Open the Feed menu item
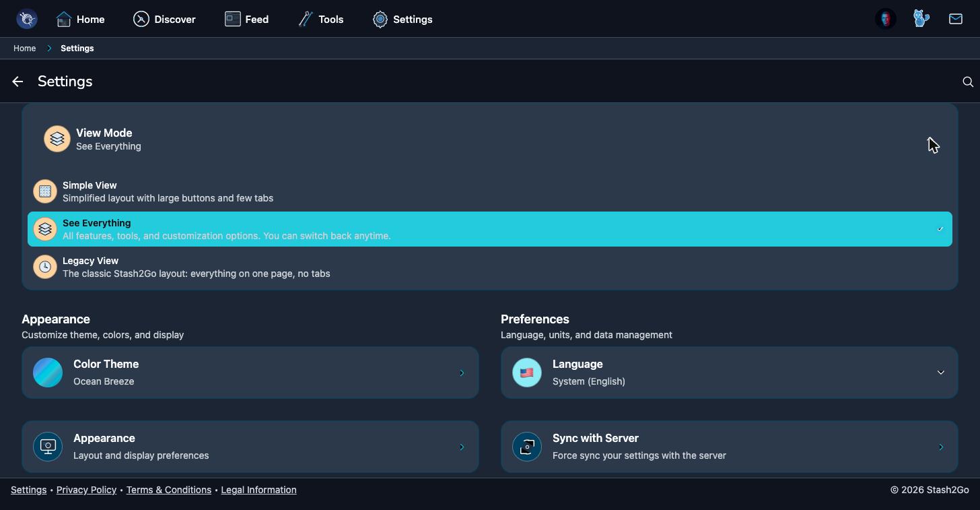Image resolution: width=980 pixels, height=510 pixels. 247,19
